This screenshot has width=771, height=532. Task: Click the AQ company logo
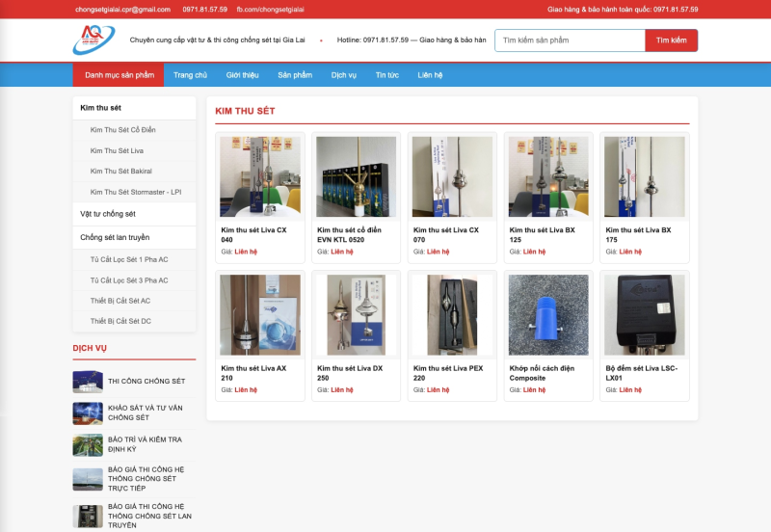93,40
